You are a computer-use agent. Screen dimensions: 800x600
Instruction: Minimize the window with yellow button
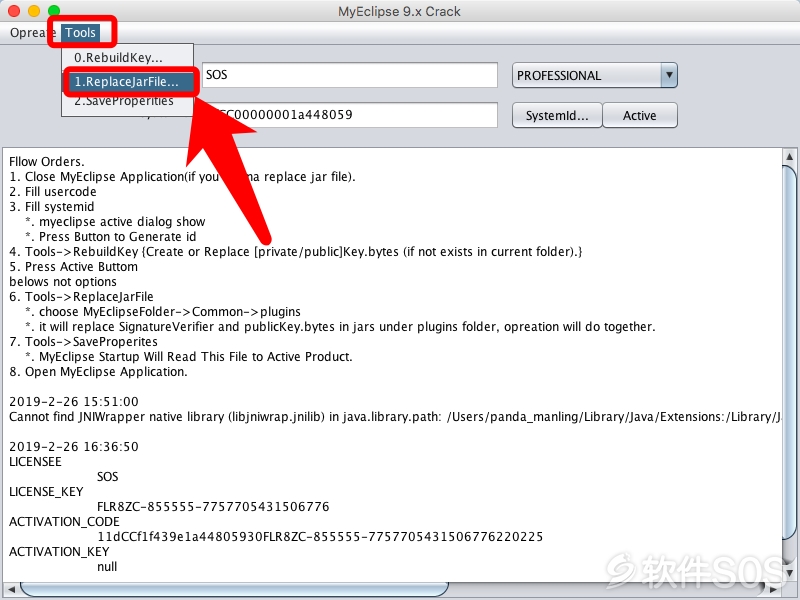pos(34,11)
